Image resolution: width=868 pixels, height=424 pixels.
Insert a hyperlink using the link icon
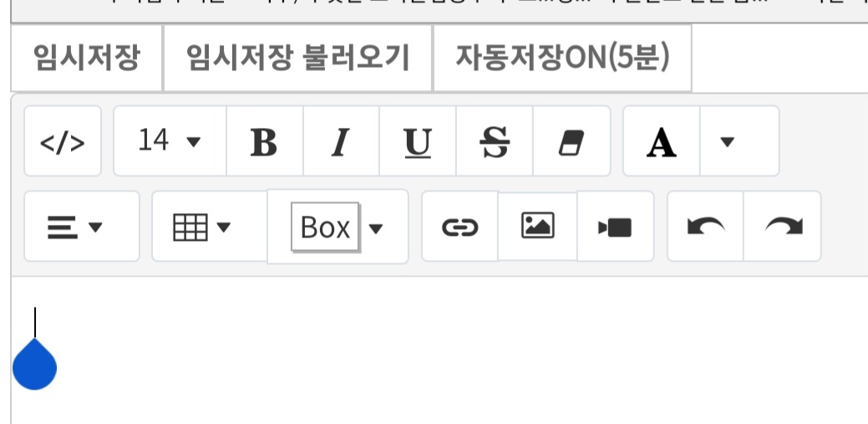pyautogui.click(x=459, y=226)
